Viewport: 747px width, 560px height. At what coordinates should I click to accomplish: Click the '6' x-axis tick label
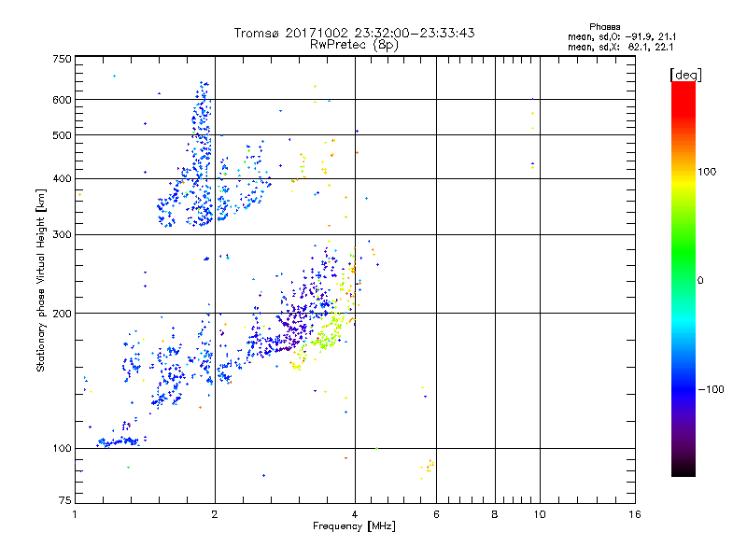click(436, 514)
